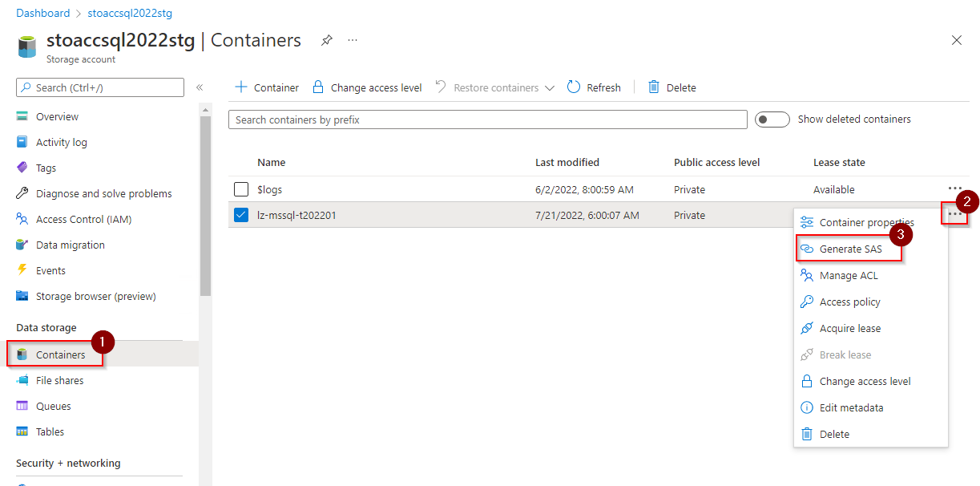
Task: Uncheck the lz-mssql-t202201 container checkbox
Action: (241, 215)
